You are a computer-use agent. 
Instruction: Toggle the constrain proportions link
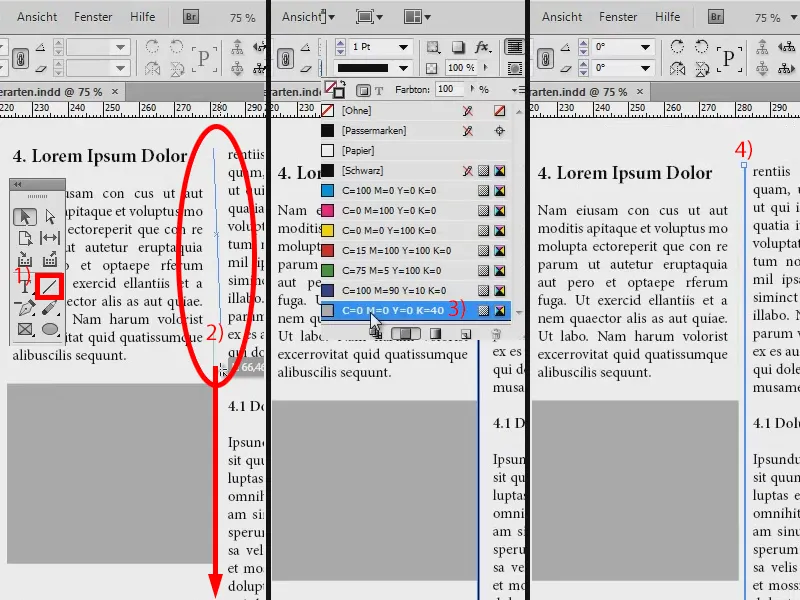[286, 60]
